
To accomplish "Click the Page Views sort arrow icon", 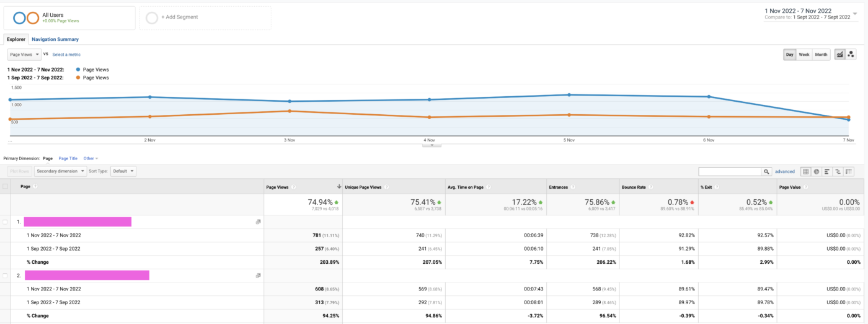I will (x=339, y=187).
